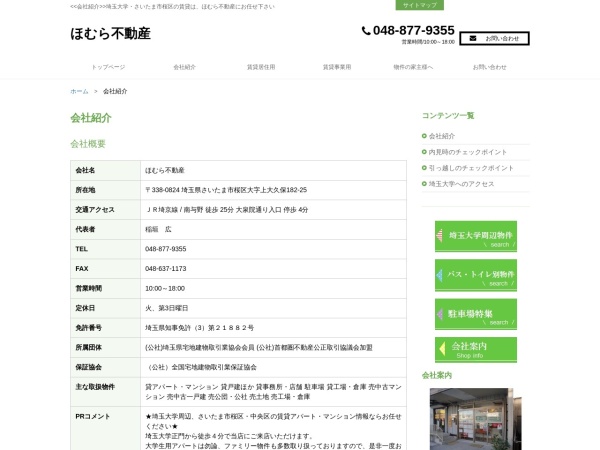The height and width of the screenshot is (450, 600).
Task: Click bullet icon beside 引っ越しのチェックポイント
Action: tap(424, 168)
